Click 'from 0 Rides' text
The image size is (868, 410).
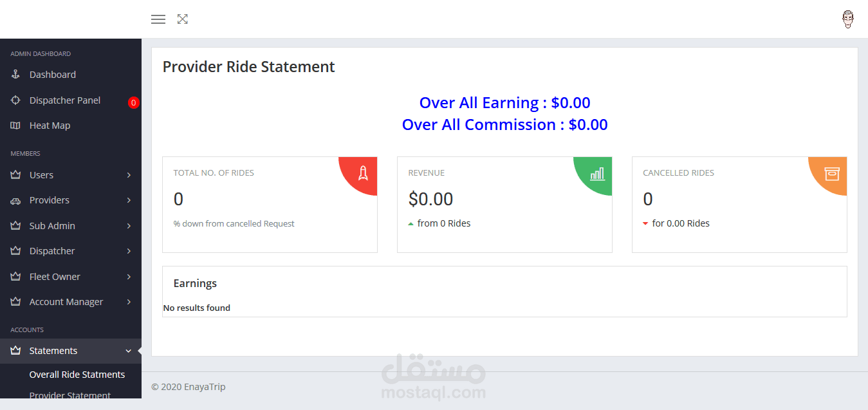point(444,223)
